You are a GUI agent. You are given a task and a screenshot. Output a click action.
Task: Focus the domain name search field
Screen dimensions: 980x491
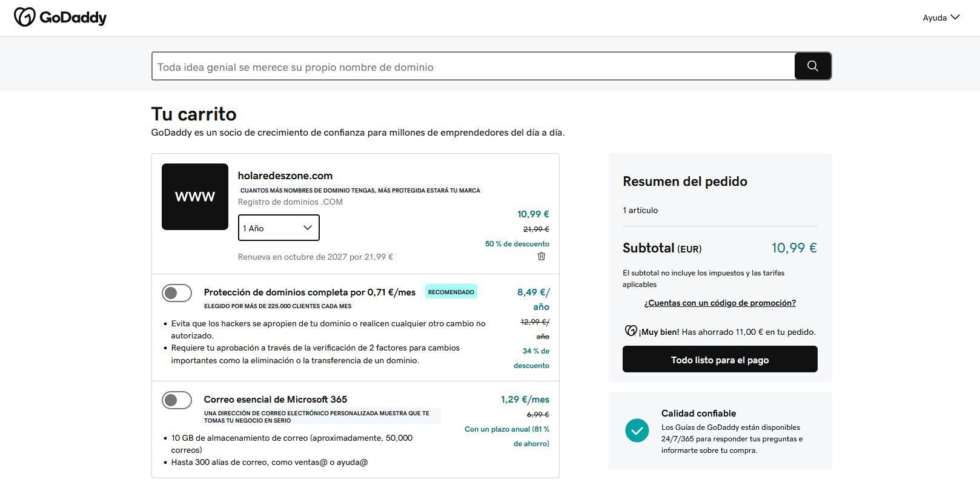[473, 67]
